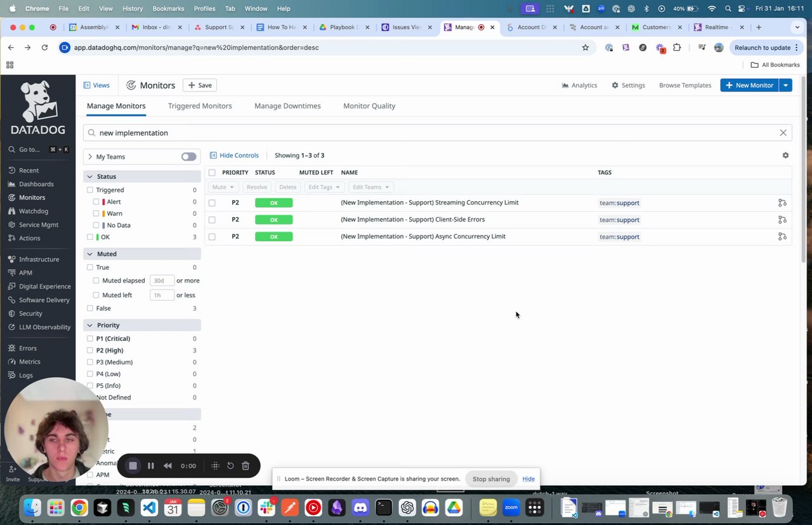Screen dimensions: 812x525
Task: Open the workflow icon for Client-Side Errors
Action: [782, 220]
